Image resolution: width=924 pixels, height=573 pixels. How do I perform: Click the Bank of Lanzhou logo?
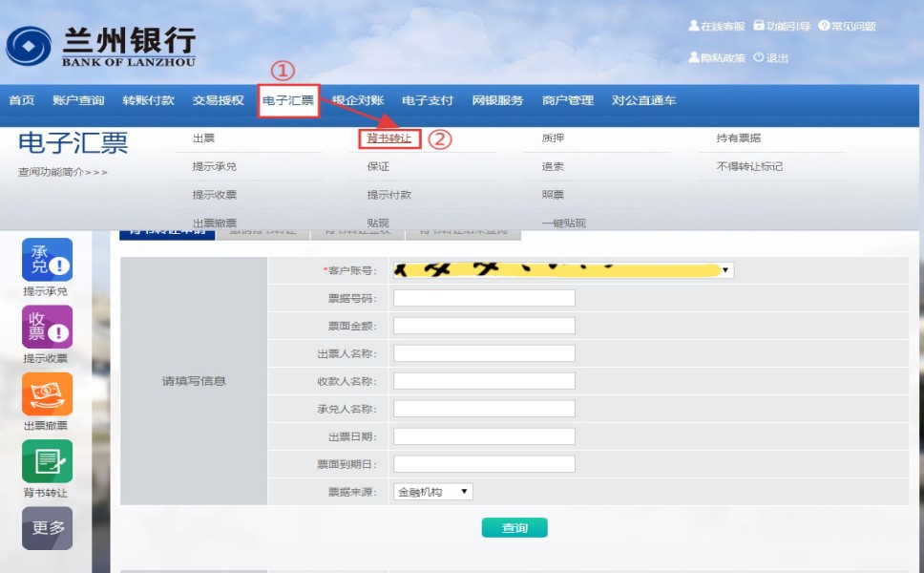tap(100, 46)
